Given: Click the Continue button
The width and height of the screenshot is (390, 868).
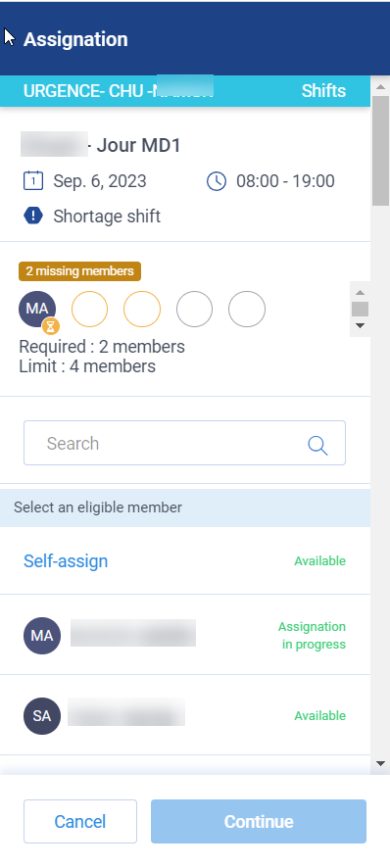Looking at the screenshot, I should pyautogui.click(x=259, y=821).
